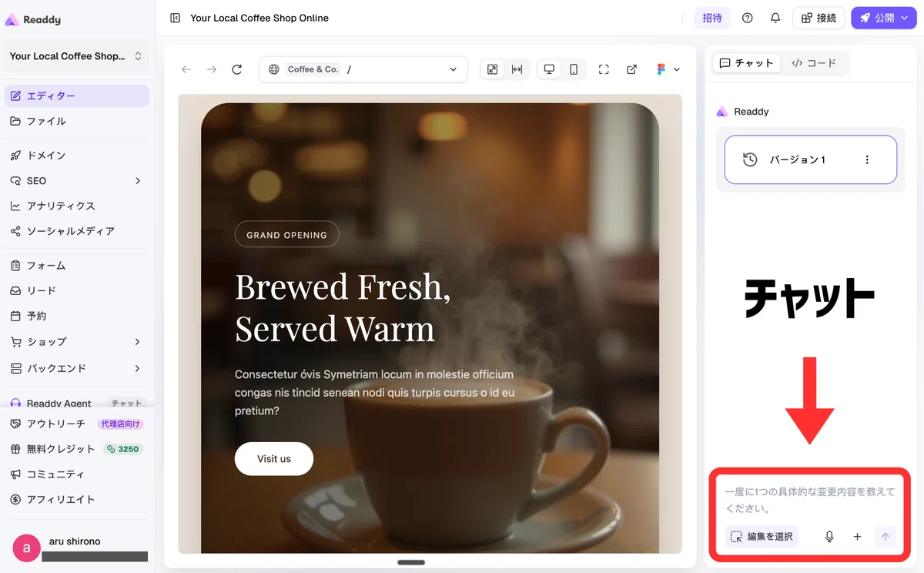Click the chat message input field

click(x=809, y=500)
